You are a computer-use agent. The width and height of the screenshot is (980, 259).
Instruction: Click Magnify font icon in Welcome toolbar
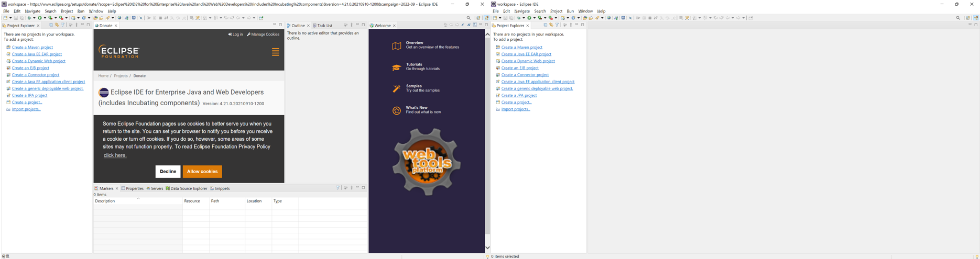tap(469, 25)
